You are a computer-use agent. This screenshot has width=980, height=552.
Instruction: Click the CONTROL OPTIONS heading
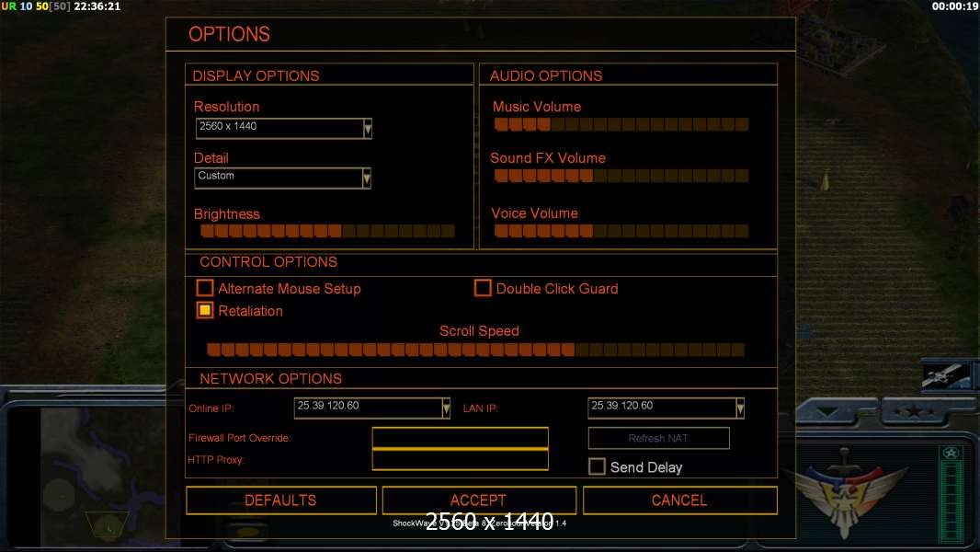268,262
